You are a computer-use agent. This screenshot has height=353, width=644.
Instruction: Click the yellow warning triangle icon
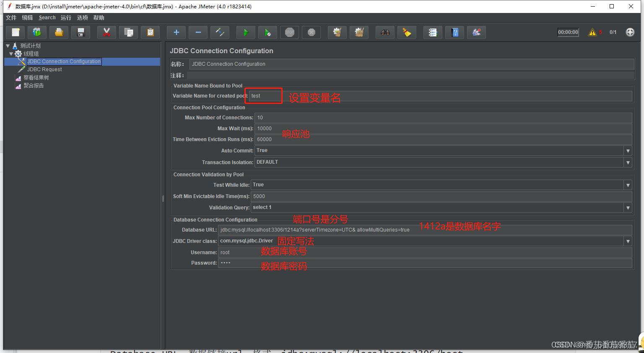coord(592,32)
